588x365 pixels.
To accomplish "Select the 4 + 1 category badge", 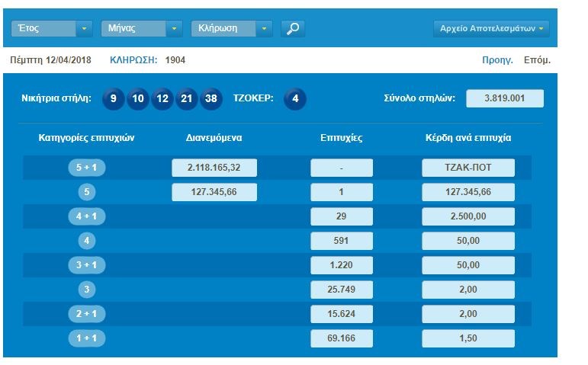I will [x=86, y=216].
